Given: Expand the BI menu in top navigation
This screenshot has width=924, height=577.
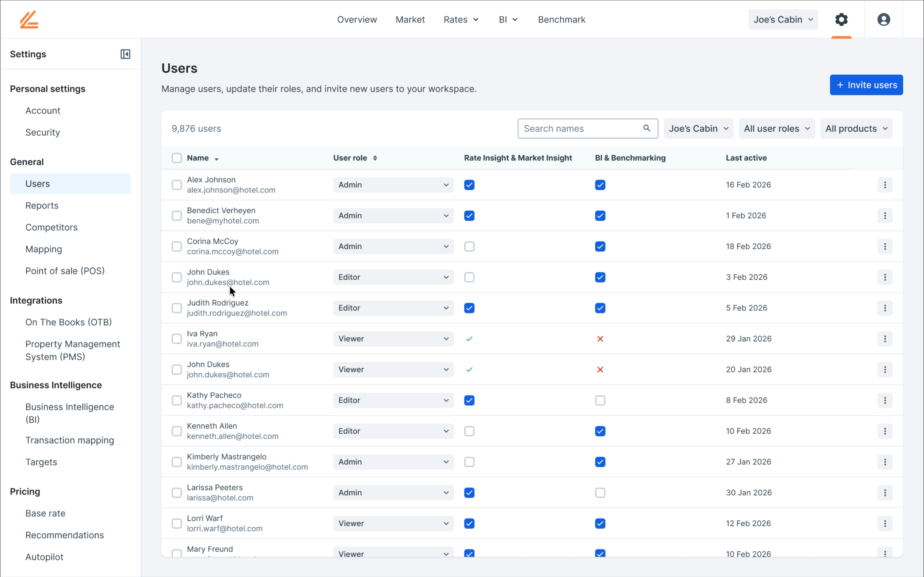Looking at the screenshot, I should click(508, 20).
